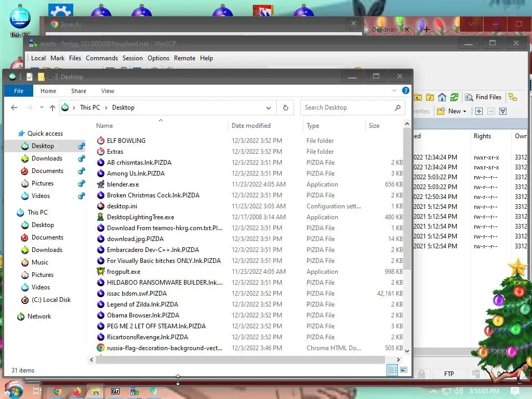Select Desktop under Quick access

pyautogui.click(x=43, y=146)
